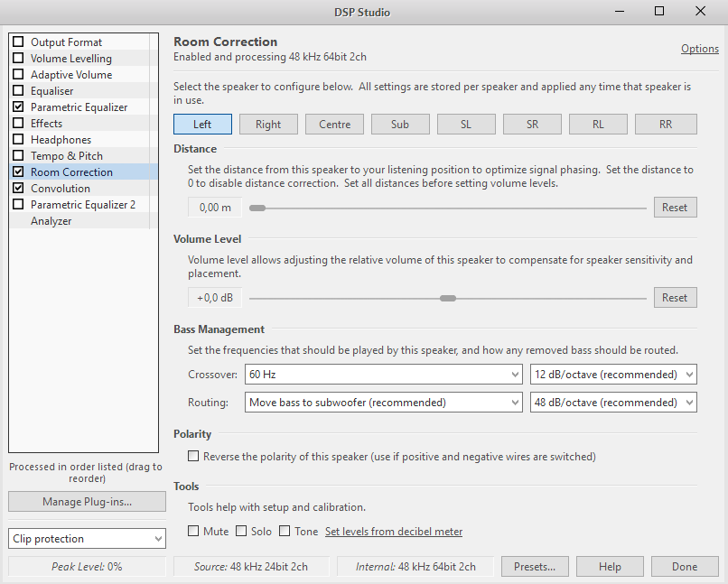Click Done to close DSP Studio
Image resolution: width=728 pixels, height=584 pixels.
pyautogui.click(x=685, y=566)
